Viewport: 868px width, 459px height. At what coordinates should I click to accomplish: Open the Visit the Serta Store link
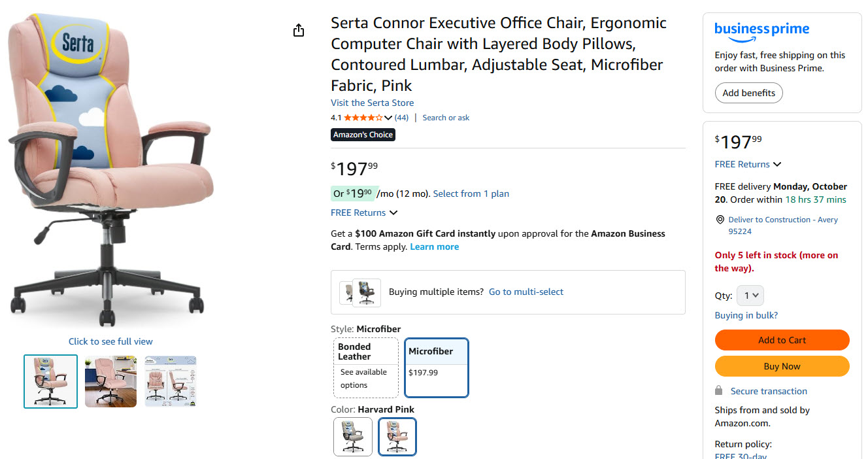pos(372,103)
